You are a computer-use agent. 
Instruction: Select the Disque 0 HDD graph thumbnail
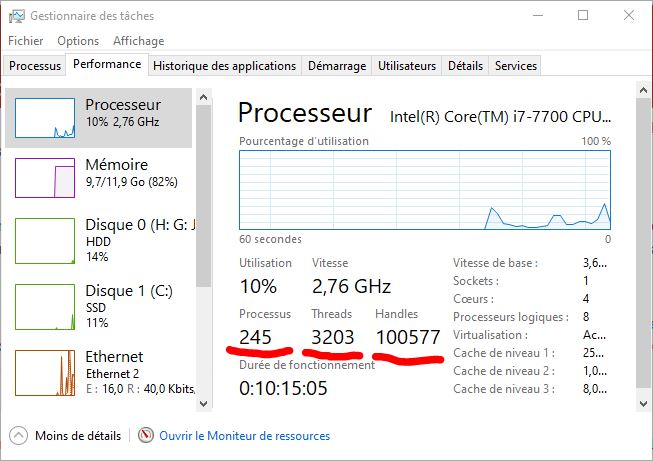coord(45,240)
